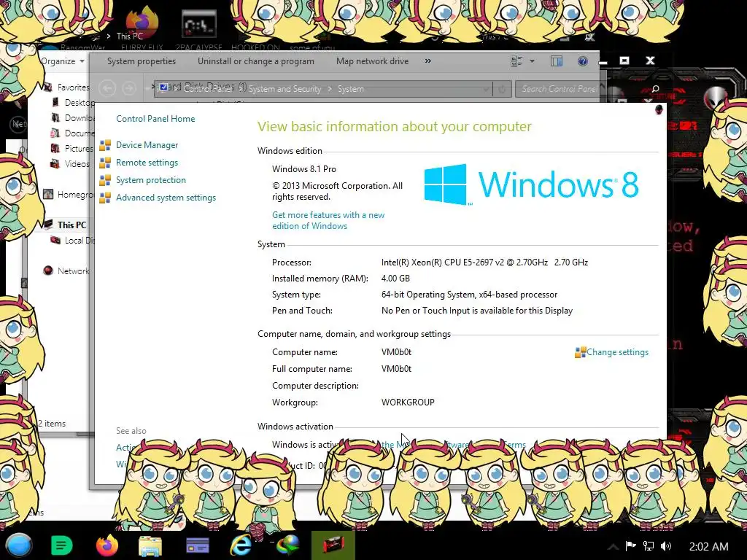Launch Firefox from the taskbar
The image size is (747, 560).
pos(107,545)
